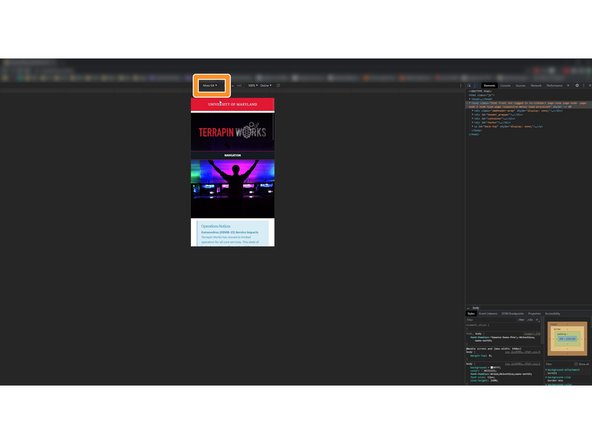
Task: Click the Terrapin Works logo
Action: coord(233,131)
